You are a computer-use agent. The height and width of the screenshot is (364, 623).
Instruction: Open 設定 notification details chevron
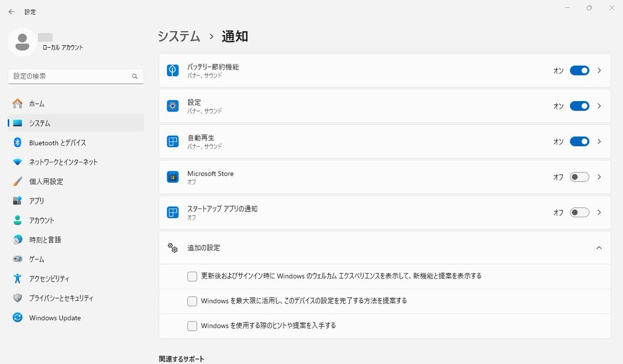coord(599,106)
